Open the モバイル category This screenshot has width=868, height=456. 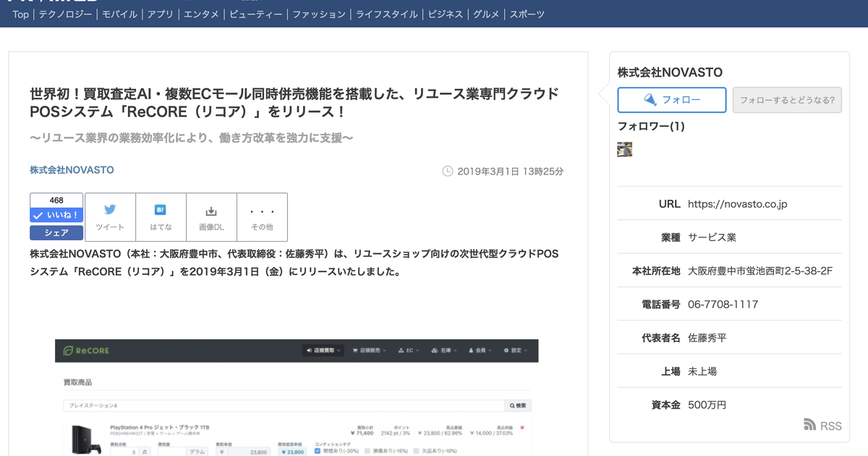point(119,14)
